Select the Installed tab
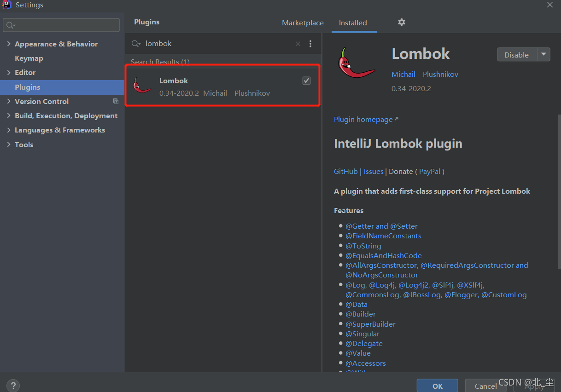This screenshot has width=561, height=392. pyautogui.click(x=353, y=23)
